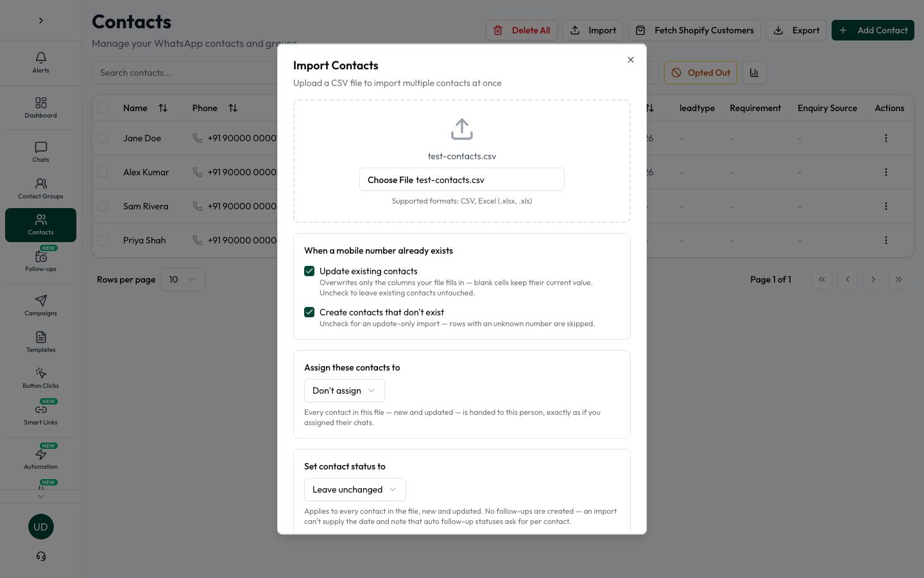Image resolution: width=924 pixels, height=578 pixels.
Task: Uncheck Create contacts that don't exist
Action: [x=309, y=312]
